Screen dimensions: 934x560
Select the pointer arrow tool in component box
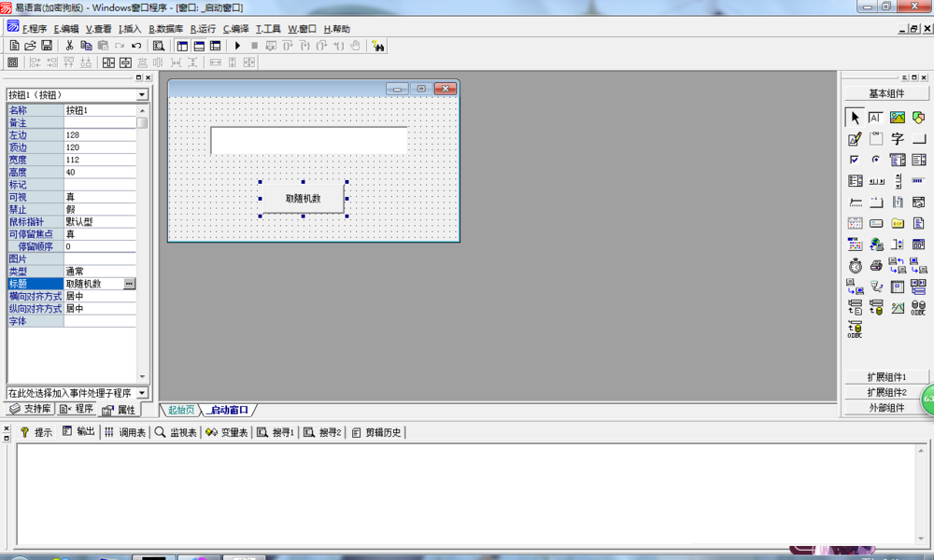855,118
